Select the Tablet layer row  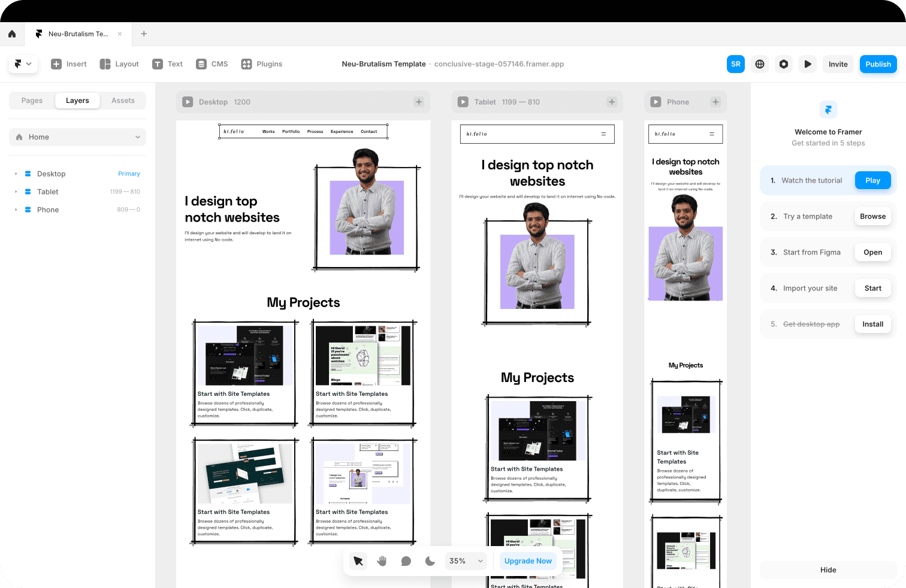77,192
